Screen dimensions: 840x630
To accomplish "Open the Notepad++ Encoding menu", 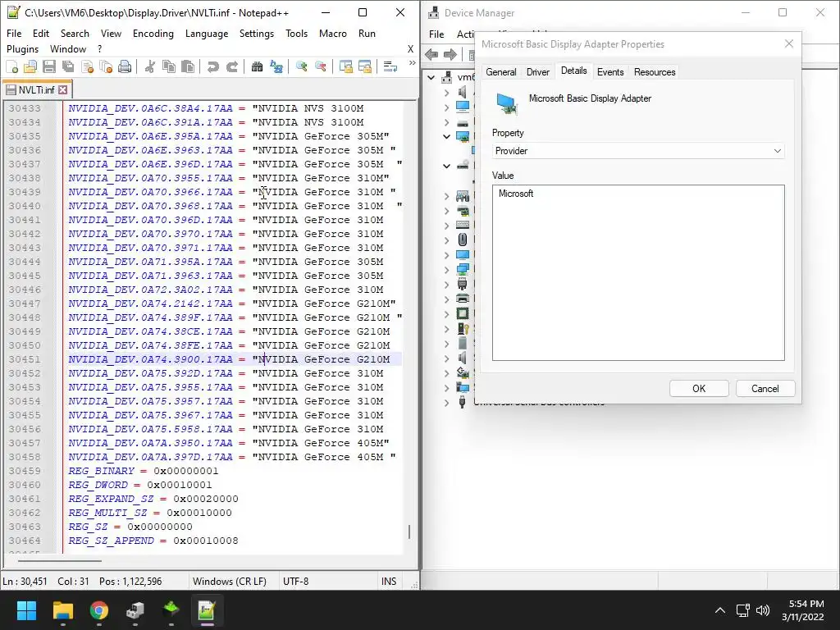I will tap(153, 33).
